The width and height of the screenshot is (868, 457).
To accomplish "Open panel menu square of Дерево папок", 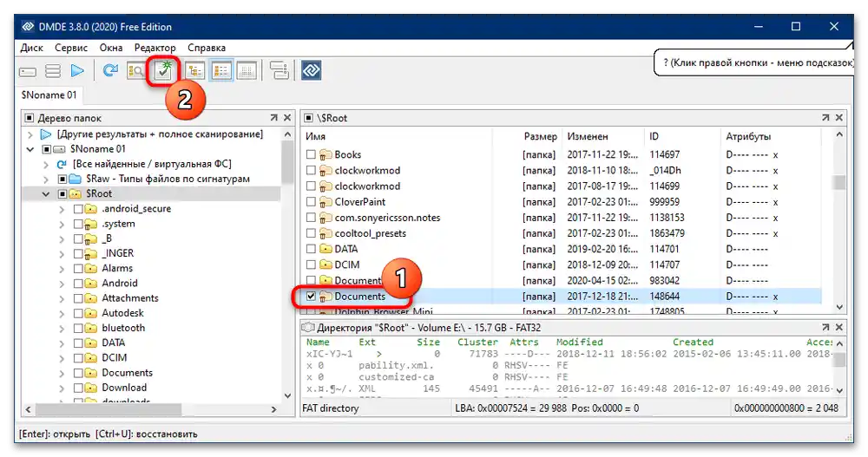I will coord(30,118).
